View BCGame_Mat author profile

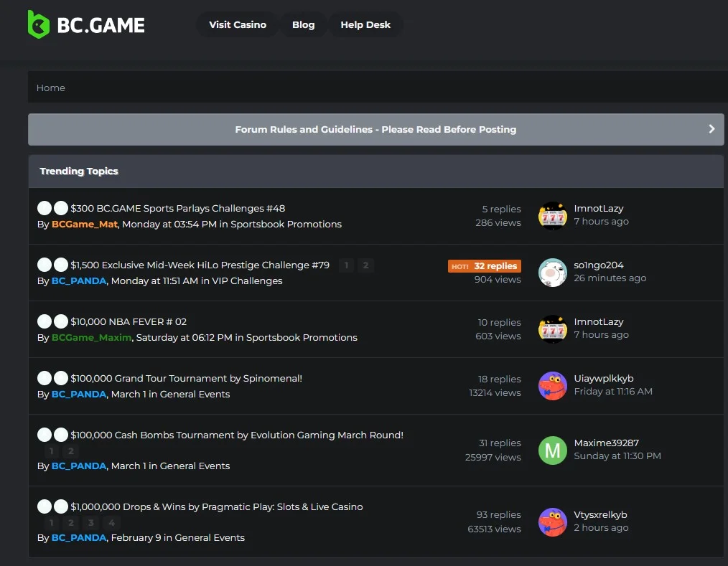click(85, 224)
